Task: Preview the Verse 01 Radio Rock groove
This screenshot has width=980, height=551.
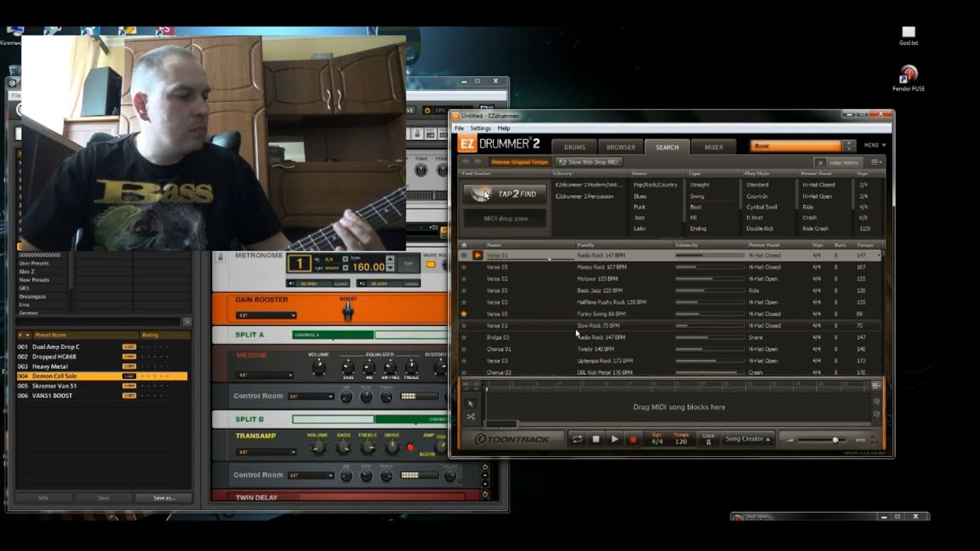Action: click(x=478, y=256)
